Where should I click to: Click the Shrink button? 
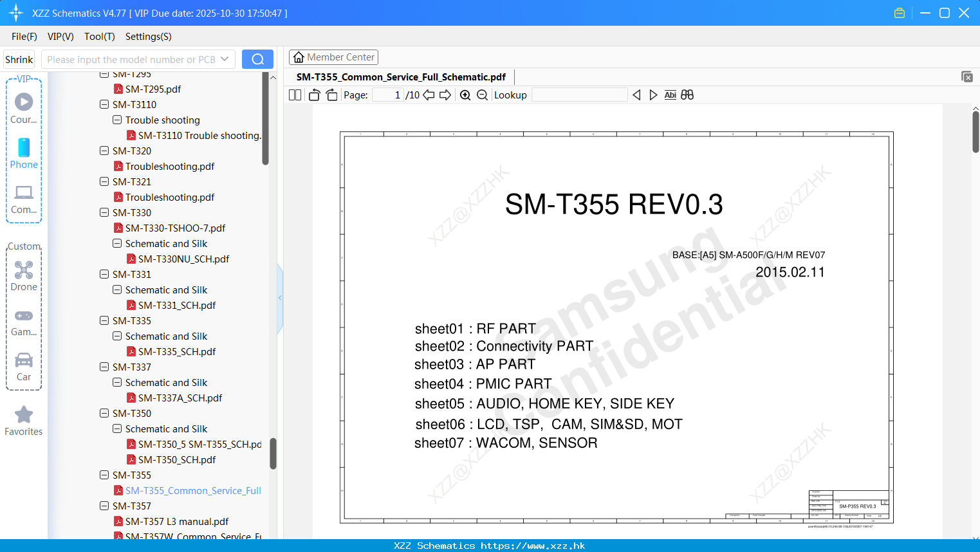pyautogui.click(x=19, y=59)
